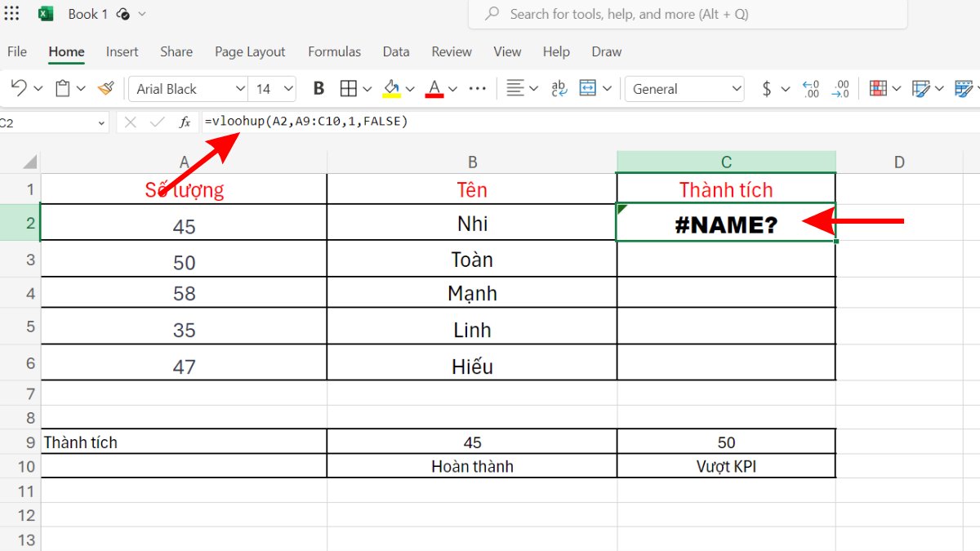Viewport: 980px width, 551px height.
Task: Open the Borders dropdown arrow
Action: (x=365, y=88)
